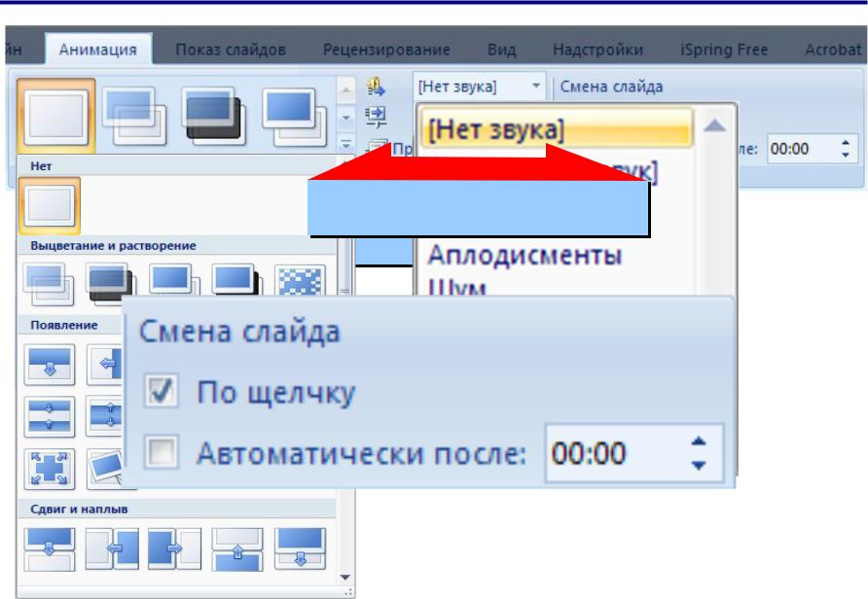The image size is (868, 599).
Task: Click the transition speed icon below the sound icon
Action: point(376,117)
